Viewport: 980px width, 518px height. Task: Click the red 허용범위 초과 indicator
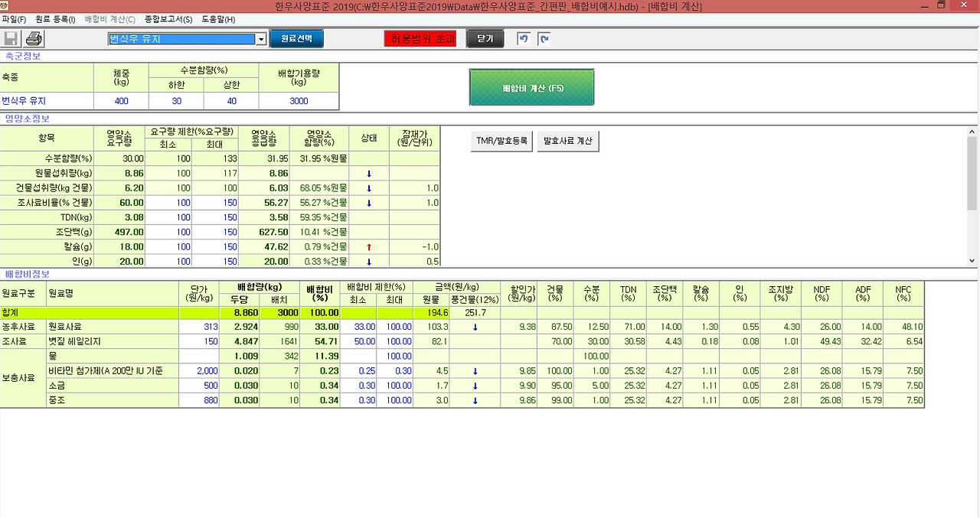point(420,38)
